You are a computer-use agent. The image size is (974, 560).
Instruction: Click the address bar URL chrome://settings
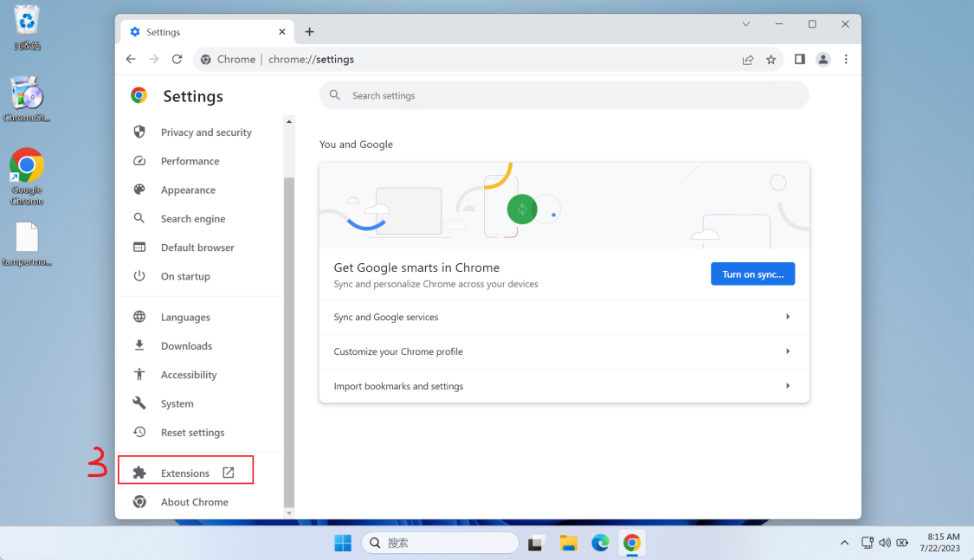tap(311, 60)
